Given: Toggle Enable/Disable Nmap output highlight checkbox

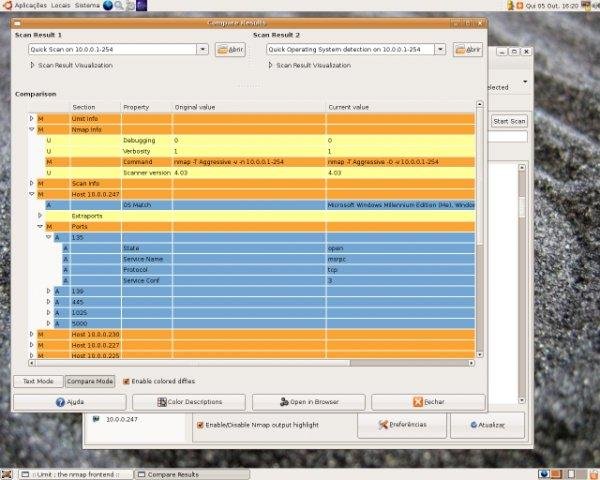Looking at the screenshot, I should pos(201,424).
